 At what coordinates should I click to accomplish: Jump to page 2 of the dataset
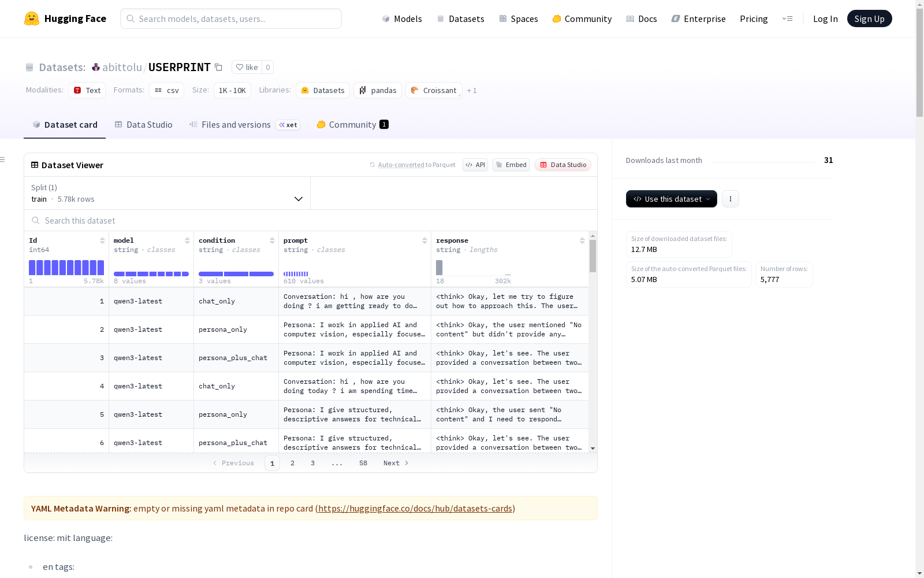tap(293, 463)
